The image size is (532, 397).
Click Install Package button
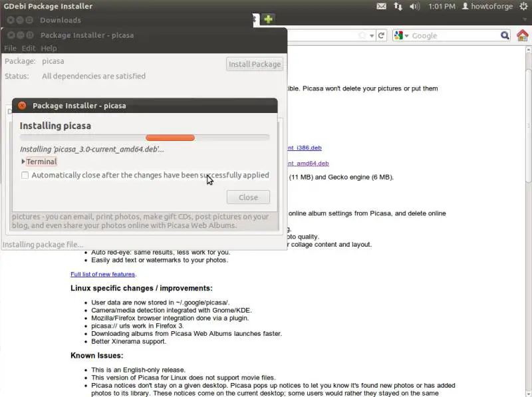(x=255, y=64)
